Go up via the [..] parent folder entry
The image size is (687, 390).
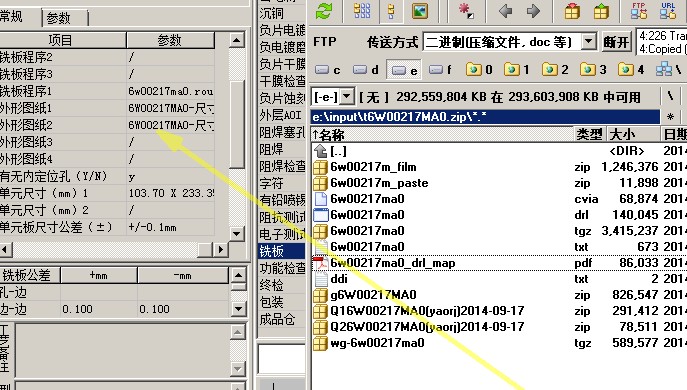[x=338, y=151]
